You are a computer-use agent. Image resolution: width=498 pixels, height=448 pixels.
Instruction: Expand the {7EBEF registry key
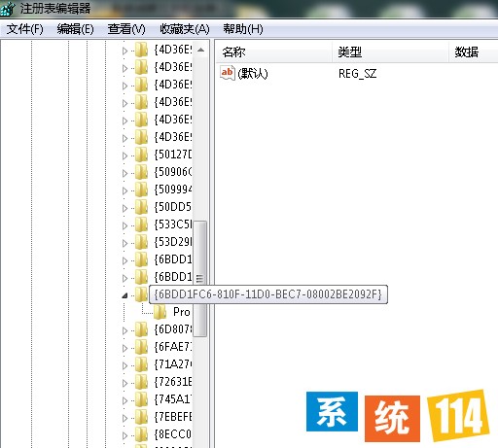tap(124, 418)
